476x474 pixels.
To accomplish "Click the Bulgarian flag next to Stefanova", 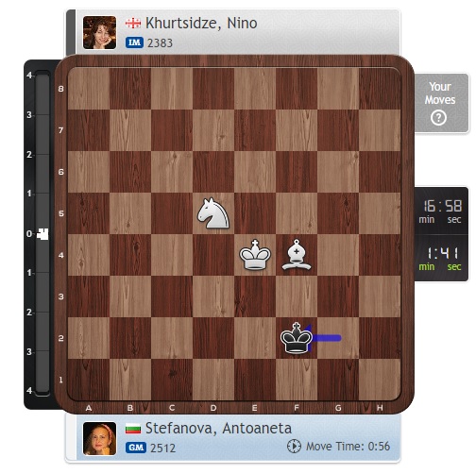I will pos(133,429).
